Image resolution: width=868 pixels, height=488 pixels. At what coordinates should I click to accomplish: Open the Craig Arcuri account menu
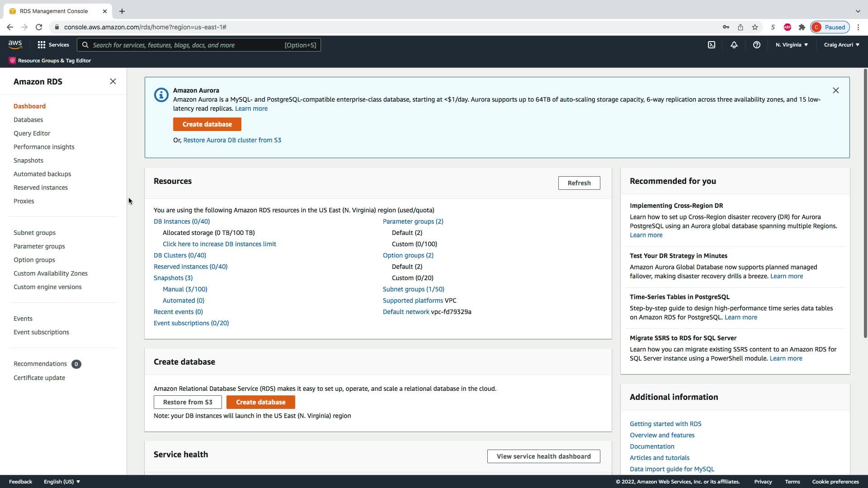[841, 45]
